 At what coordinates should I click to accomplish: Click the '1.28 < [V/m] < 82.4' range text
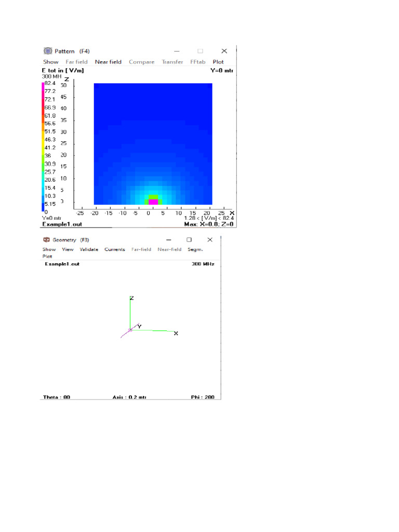[x=209, y=218]
